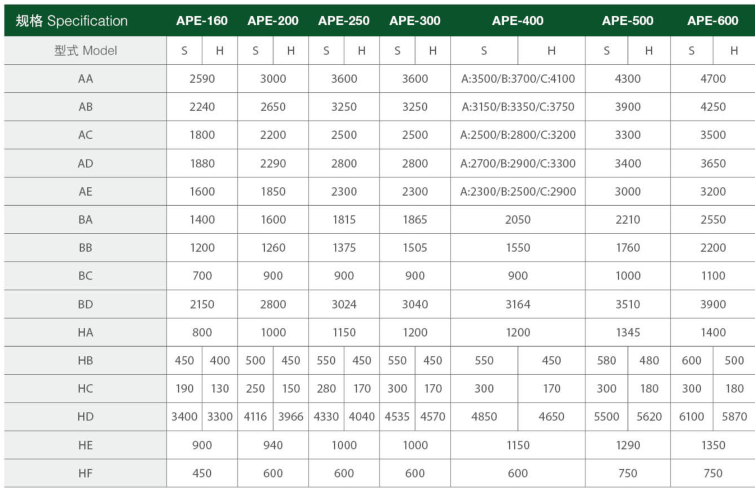This screenshot has height=488, width=755.
Task: Select the APE-250 column header
Action: click(x=344, y=21)
